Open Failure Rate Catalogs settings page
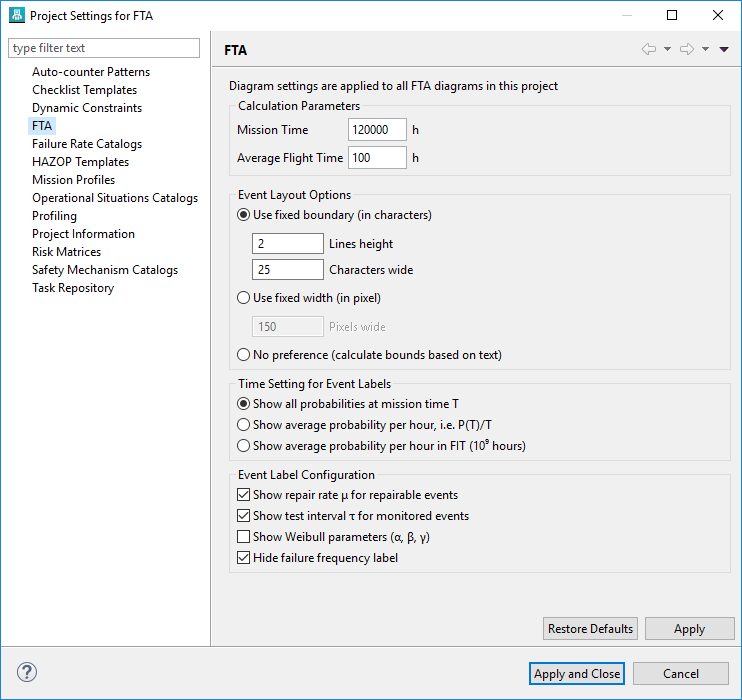Viewport: 742px width, 700px height. click(x=87, y=144)
